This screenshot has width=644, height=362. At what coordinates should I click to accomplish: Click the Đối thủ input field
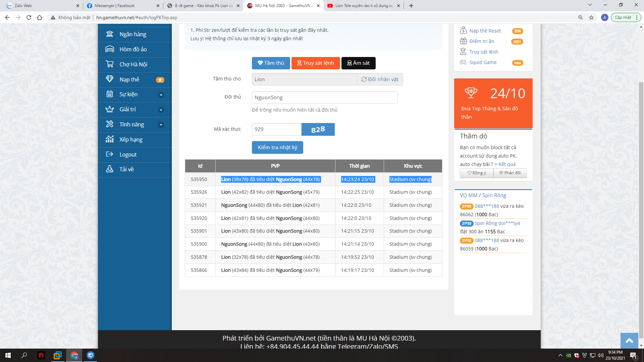pyautogui.click(x=324, y=98)
